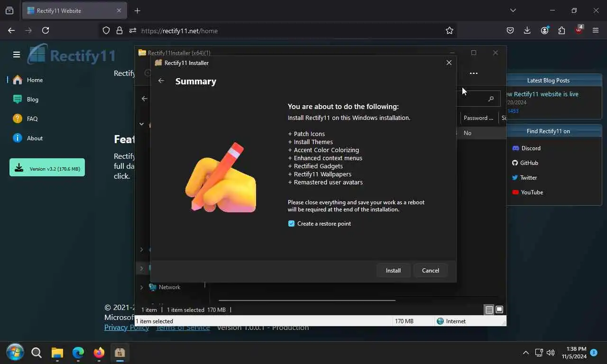Open taskbar Search
Screen dimensions: 607x364
point(37,353)
